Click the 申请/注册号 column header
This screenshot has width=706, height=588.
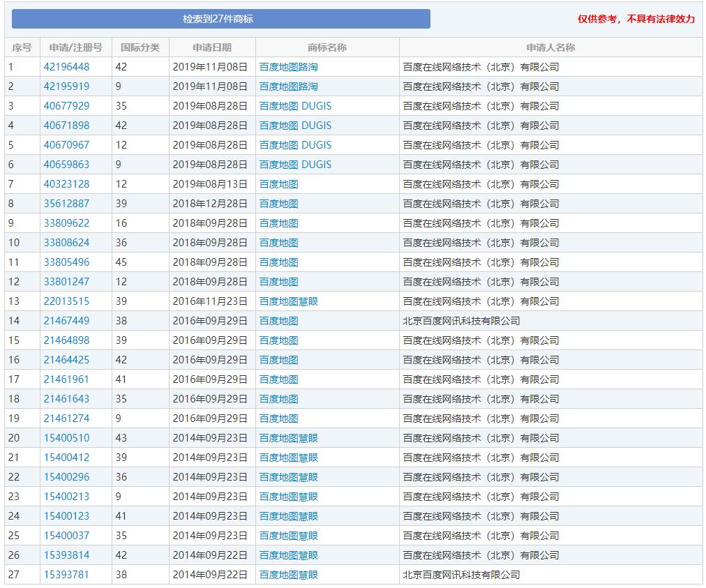(75, 47)
